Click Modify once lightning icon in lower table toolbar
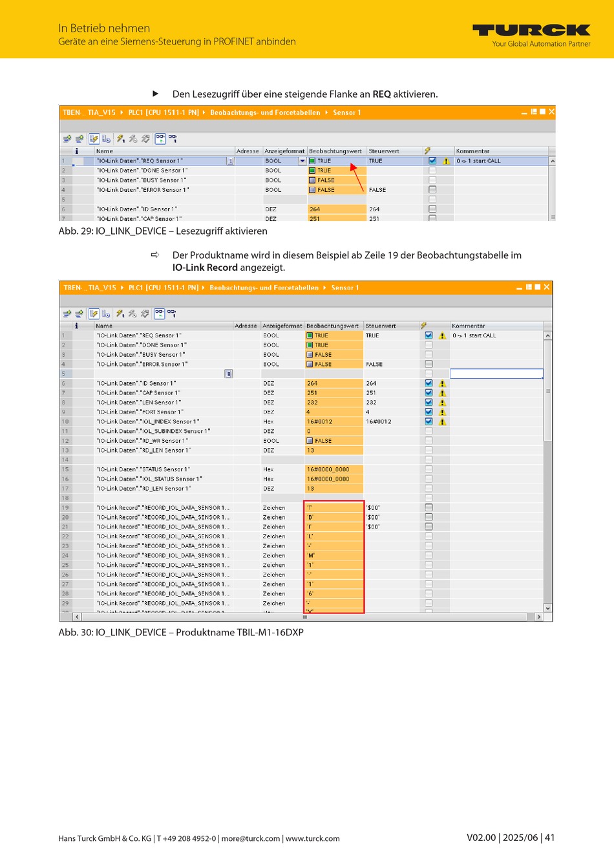The width and height of the screenshot is (614, 868). [x=120, y=313]
